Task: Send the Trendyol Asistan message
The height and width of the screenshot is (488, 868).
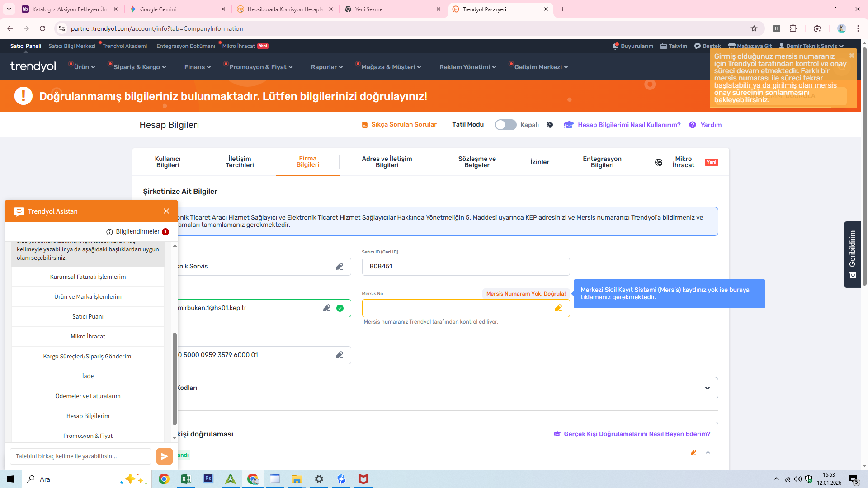Action: (x=165, y=456)
